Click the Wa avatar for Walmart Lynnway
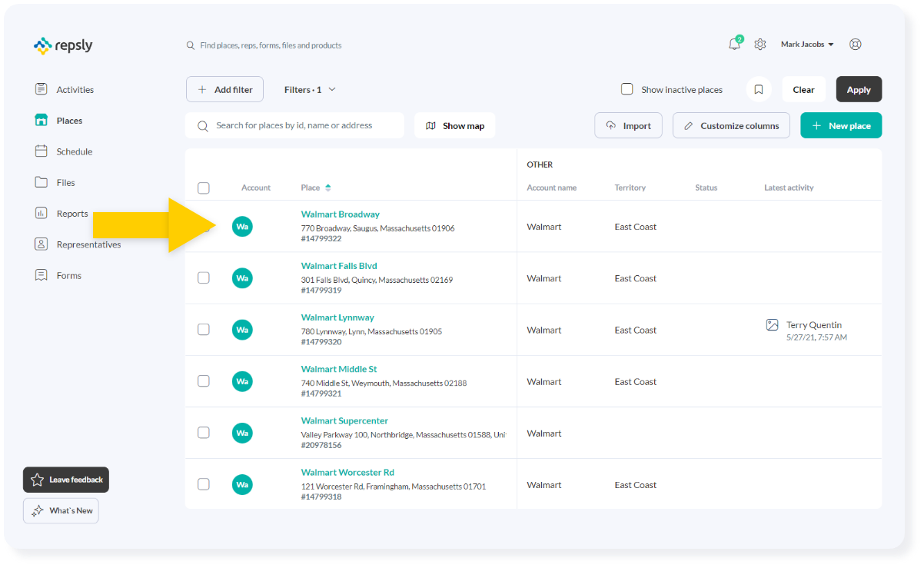 point(242,329)
